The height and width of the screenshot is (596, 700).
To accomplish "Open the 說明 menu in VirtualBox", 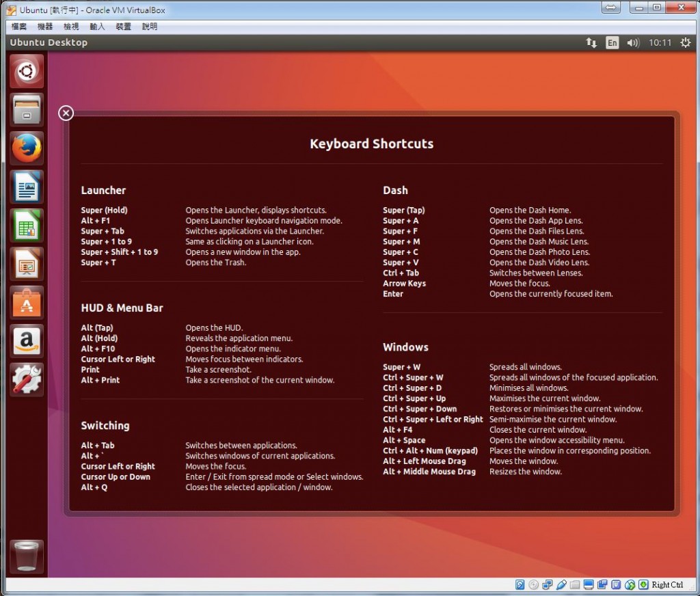I will tap(150, 27).
